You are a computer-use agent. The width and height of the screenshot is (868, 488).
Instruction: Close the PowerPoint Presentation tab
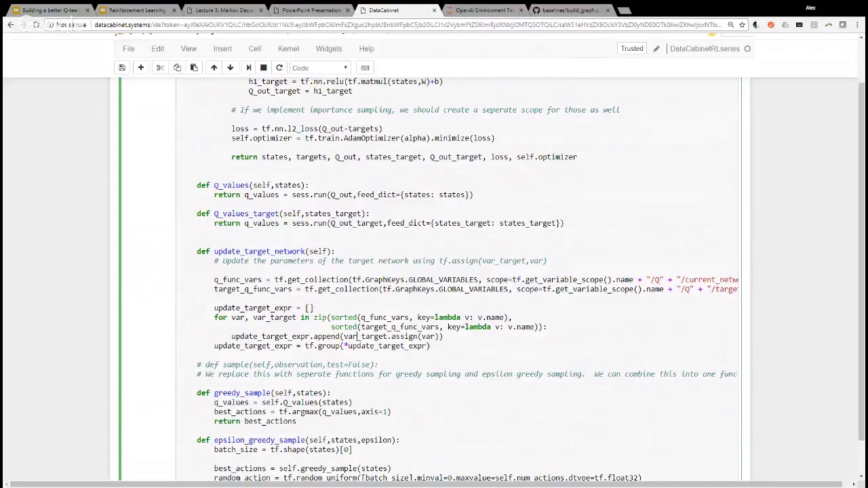[347, 10]
